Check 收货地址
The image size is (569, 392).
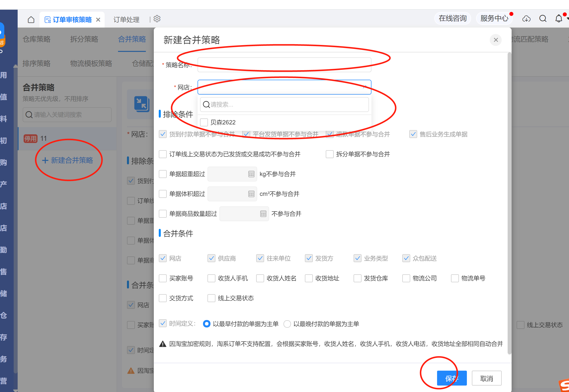pyautogui.click(x=309, y=278)
